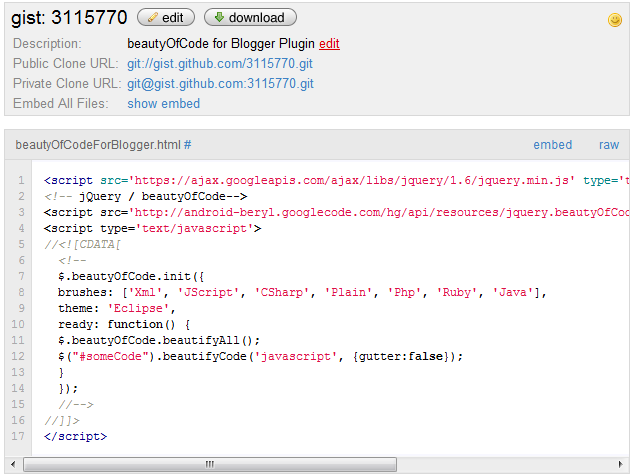643x475 pixels.
Task: Click the # anchor after beautyOfCodeForBlogger.html
Action: (187, 145)
